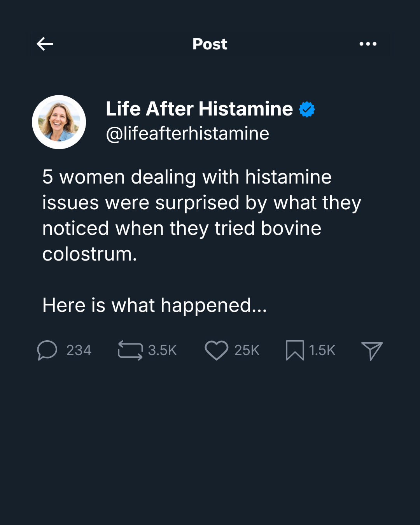View the 3.5K reposts count

(x=163, y=350)
